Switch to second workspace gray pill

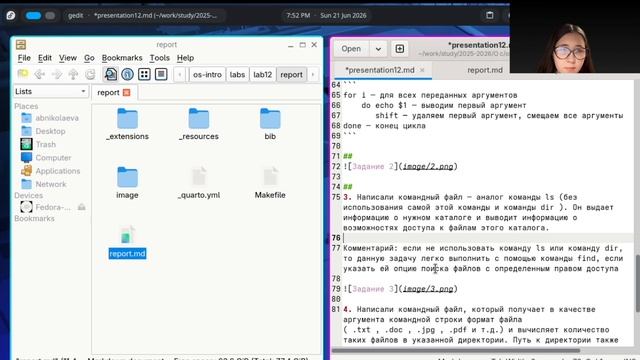point(50,16)
